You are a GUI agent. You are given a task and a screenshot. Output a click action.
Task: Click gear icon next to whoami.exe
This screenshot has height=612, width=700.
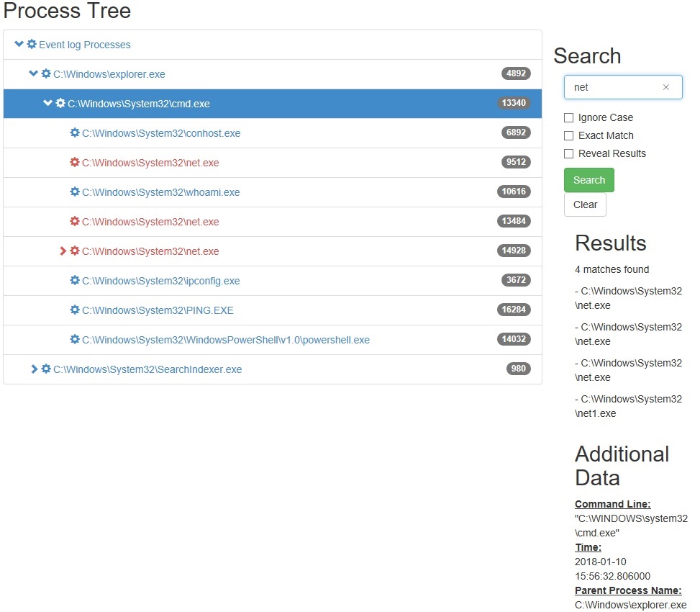click(75, 192)
